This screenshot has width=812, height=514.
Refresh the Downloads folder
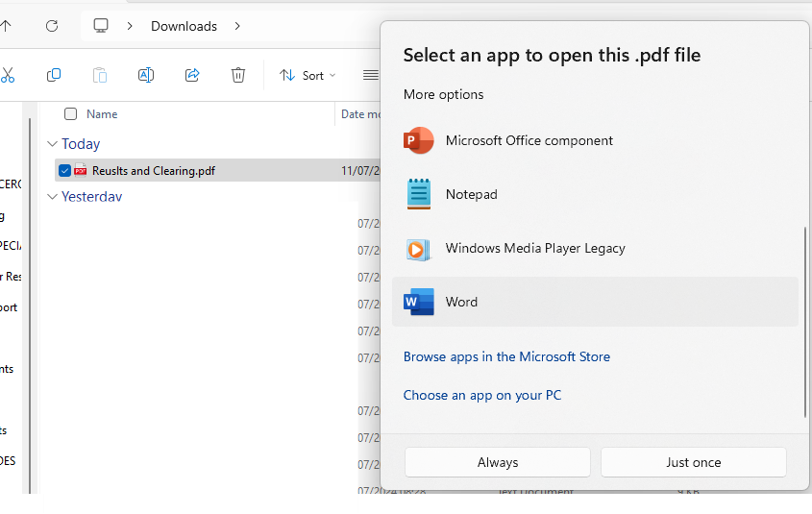[x=52, y=26]
